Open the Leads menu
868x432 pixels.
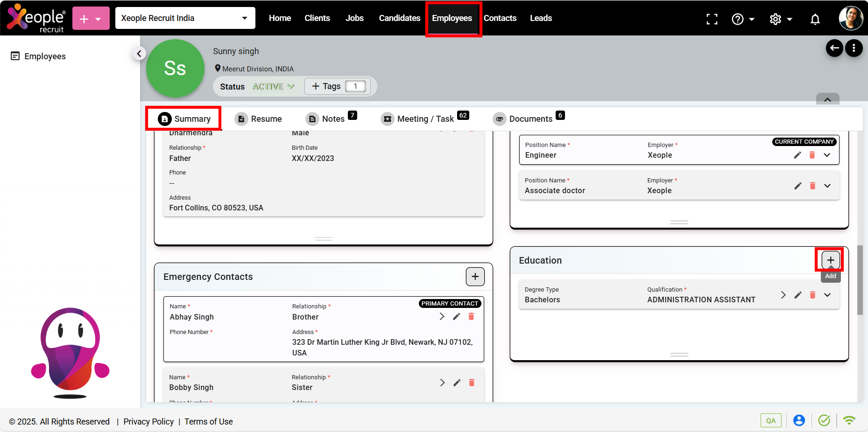pos(541,18)
